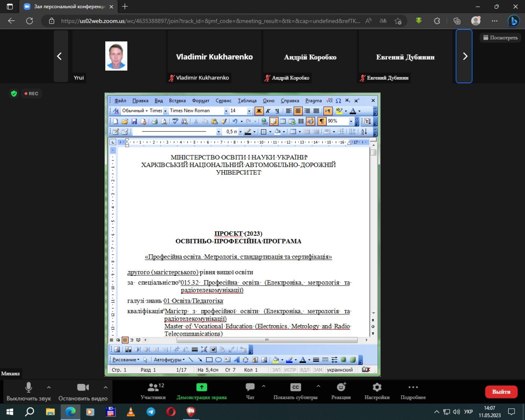Click the Zoom chat icon

tap(250, 387)
